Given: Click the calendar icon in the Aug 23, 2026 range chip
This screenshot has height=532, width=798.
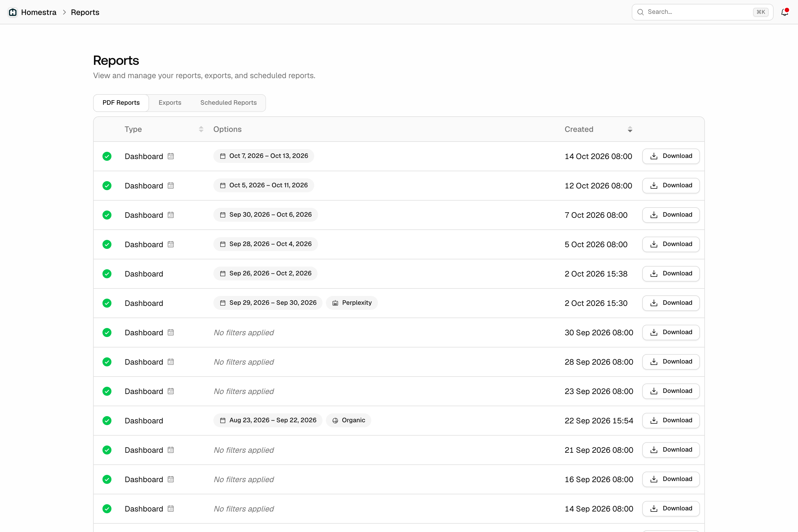Looking at the screenshot, I should click(x=222, y=420).
